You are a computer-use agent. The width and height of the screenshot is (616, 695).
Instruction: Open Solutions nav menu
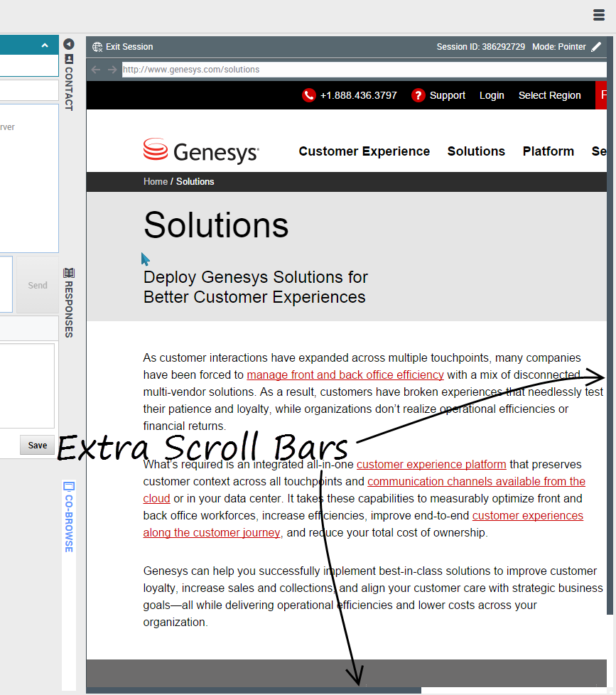[476, 151]
